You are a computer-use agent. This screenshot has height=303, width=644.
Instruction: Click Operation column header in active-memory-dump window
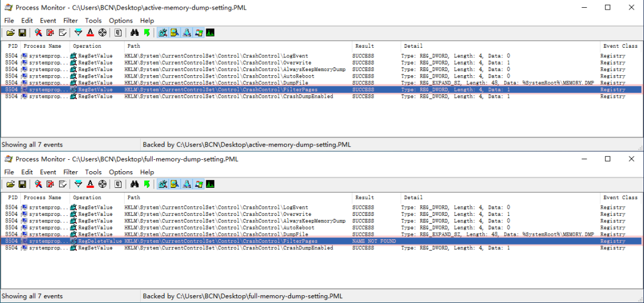tap(97, 46)
